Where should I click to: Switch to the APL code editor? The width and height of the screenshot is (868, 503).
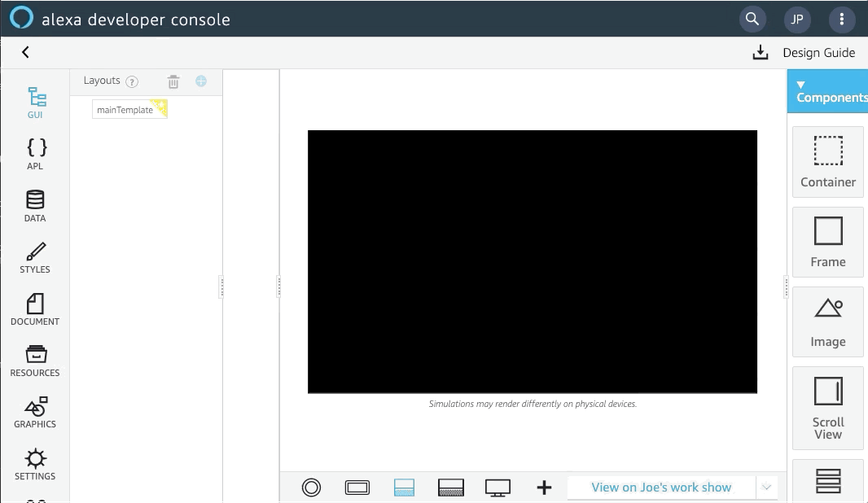[35, 154]
